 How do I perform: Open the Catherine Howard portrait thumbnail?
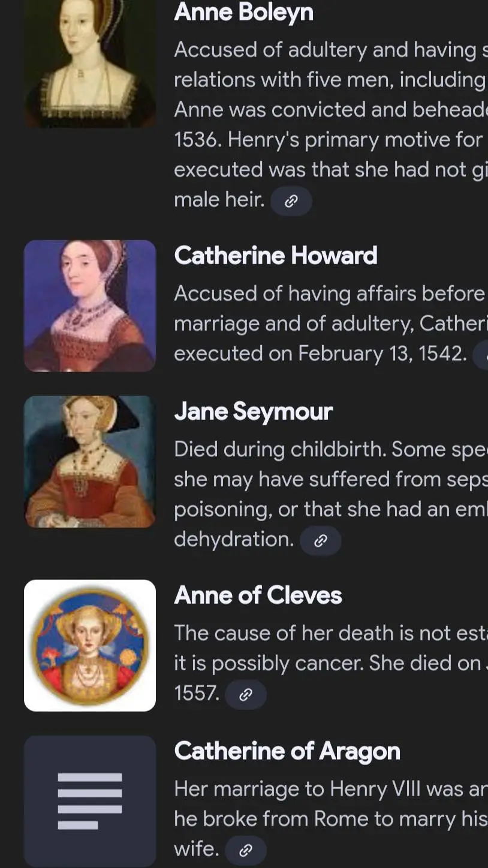(x=90, y=306)
